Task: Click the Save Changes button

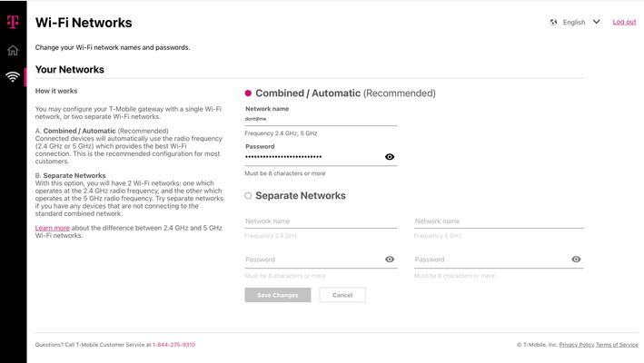Action: click(x=278, y=295)
